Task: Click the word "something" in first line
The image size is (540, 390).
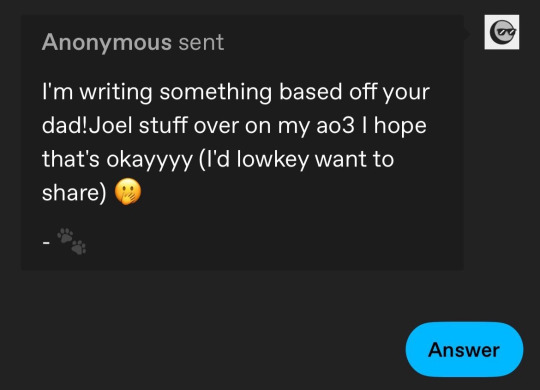Action: tap(216, 93)
